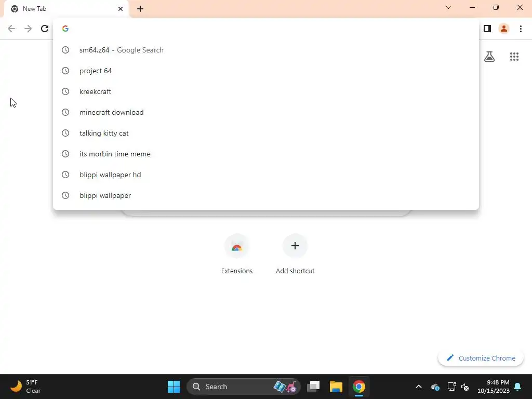Close the New Tab tab
The height and width of the screenshot is (399, 532).
(x=121, y=9)
